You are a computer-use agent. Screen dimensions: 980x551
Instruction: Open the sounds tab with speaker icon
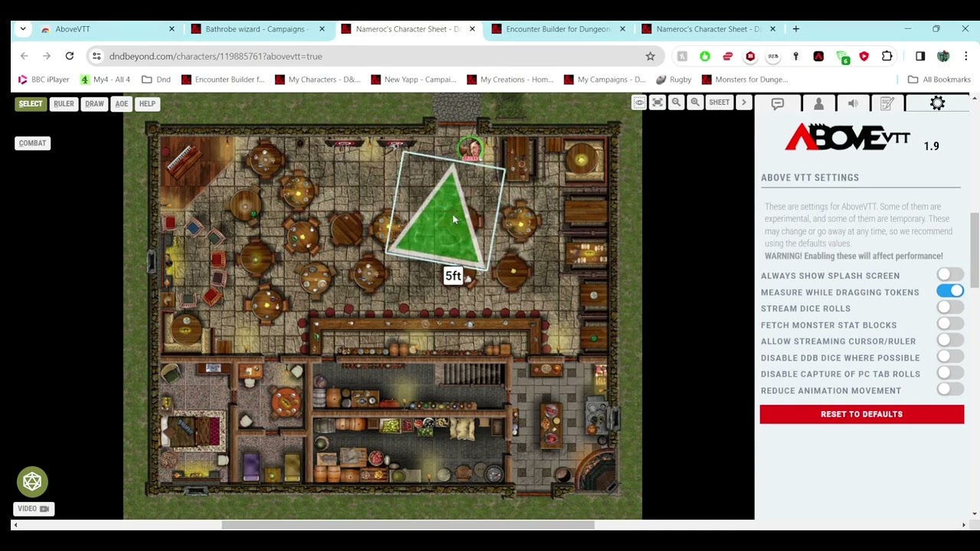pyautogui.click(x=853, y=103)
